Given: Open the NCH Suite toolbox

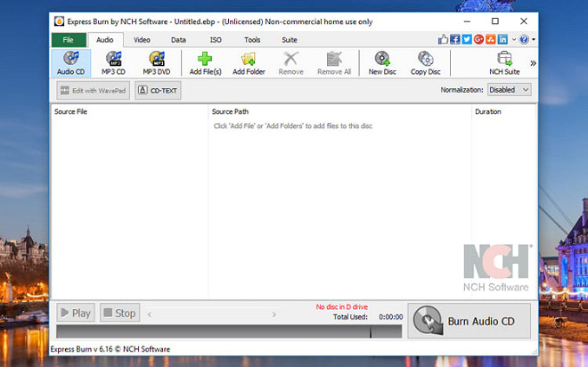Looking at the screenshot, I should 504,63.
